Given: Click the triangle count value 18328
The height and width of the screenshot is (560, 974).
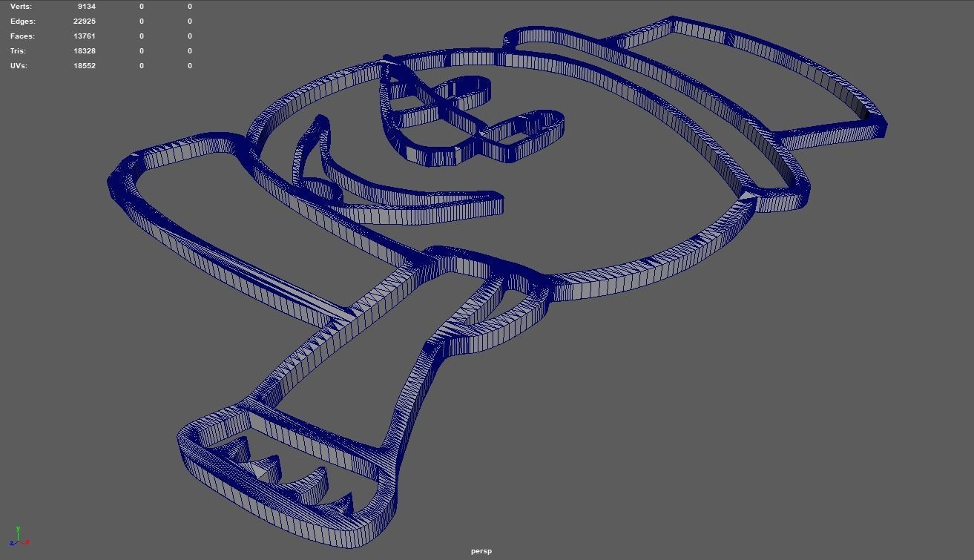Looking at the screenshot, I should (x=85, y=51).
